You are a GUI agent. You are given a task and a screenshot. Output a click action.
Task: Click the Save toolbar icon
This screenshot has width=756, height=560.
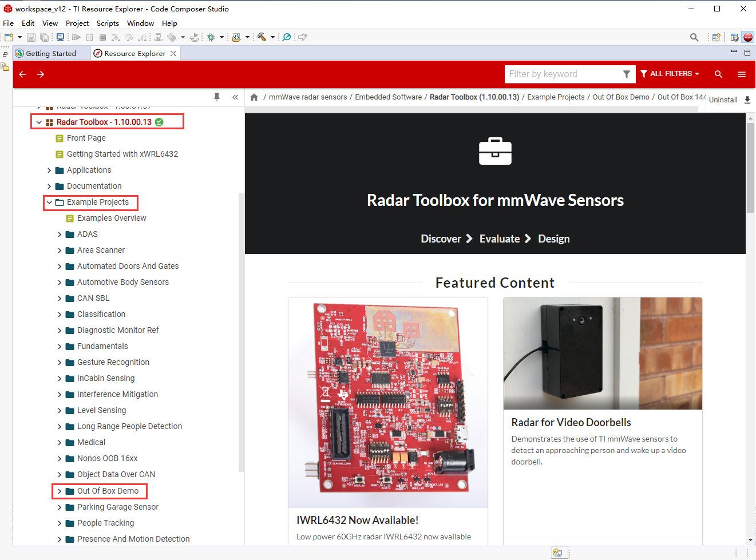click(31, 37)
